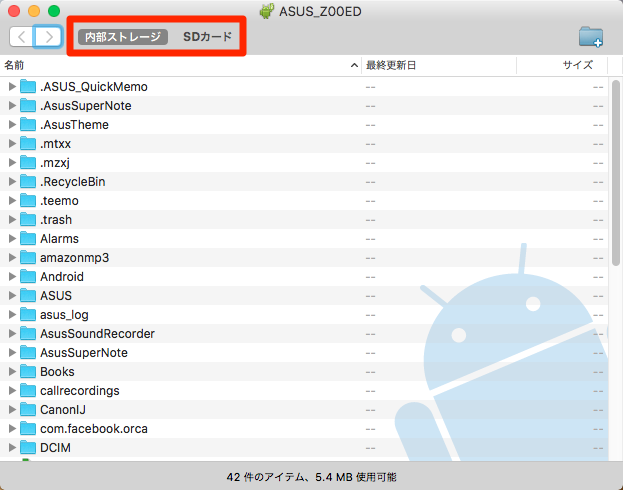The image size is (623, 490).
Task: Expand the .teemo folder
Action: 12,200
